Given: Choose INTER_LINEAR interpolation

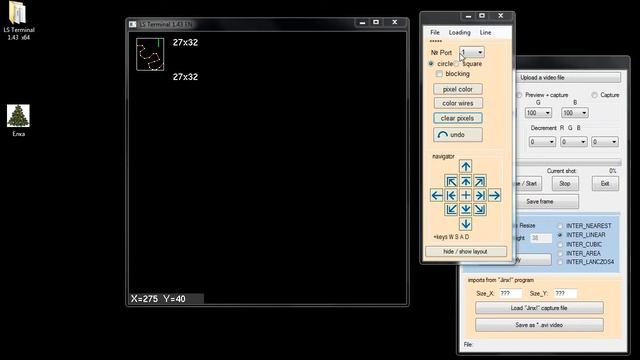Looking at the screenshot, I should pos(560,235).
